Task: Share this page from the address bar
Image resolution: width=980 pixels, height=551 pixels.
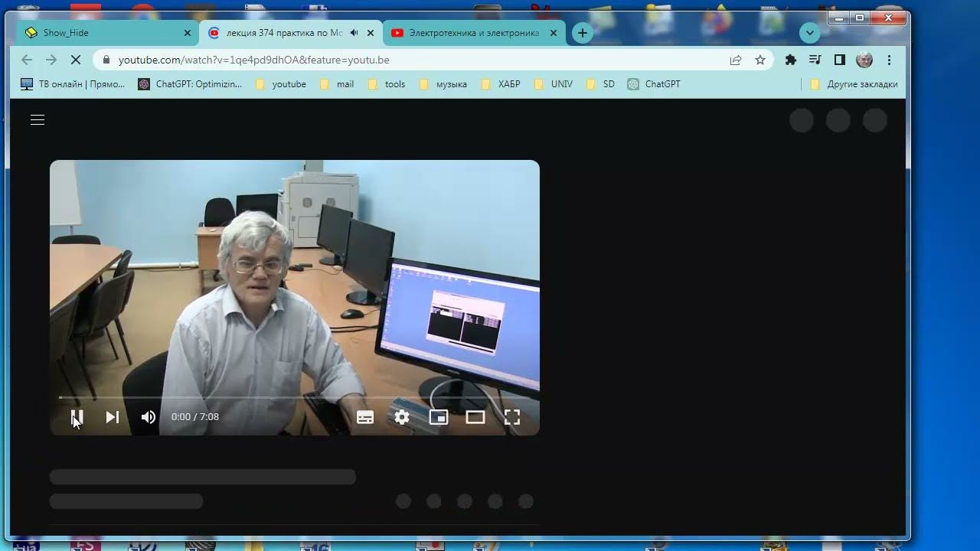Action: coord(736,60)
